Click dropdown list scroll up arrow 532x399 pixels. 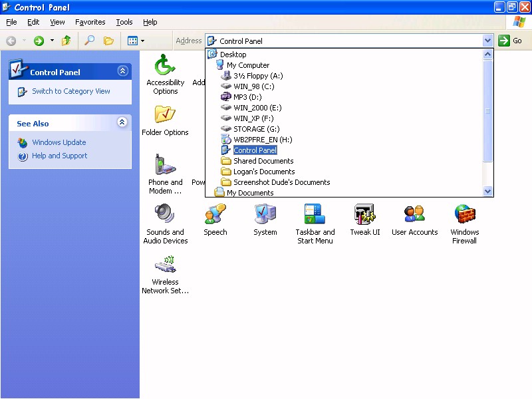pyautogui.click(x=487, y=55)
